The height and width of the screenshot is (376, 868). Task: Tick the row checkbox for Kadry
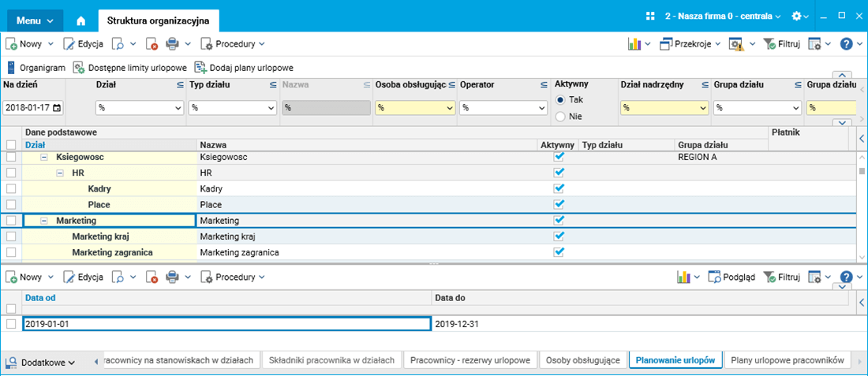coord(11,189)
